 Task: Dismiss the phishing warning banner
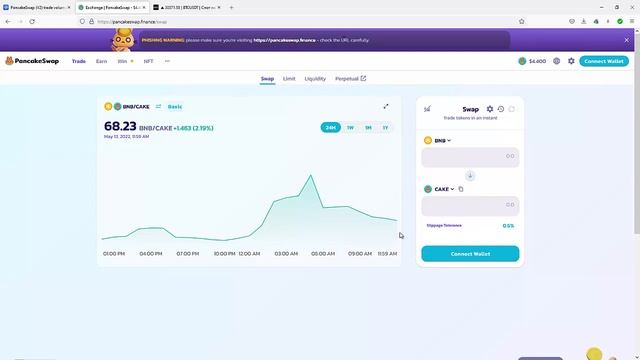point(627,40)
